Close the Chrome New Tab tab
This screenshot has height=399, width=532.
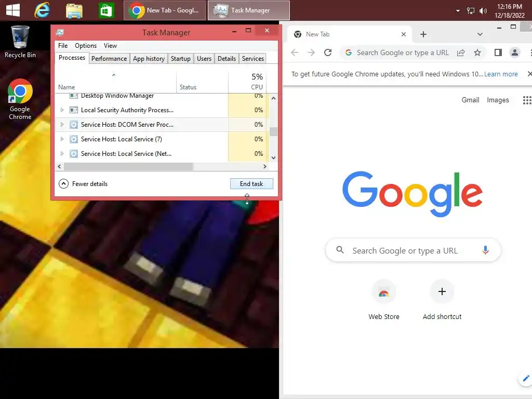coord(403,34)
